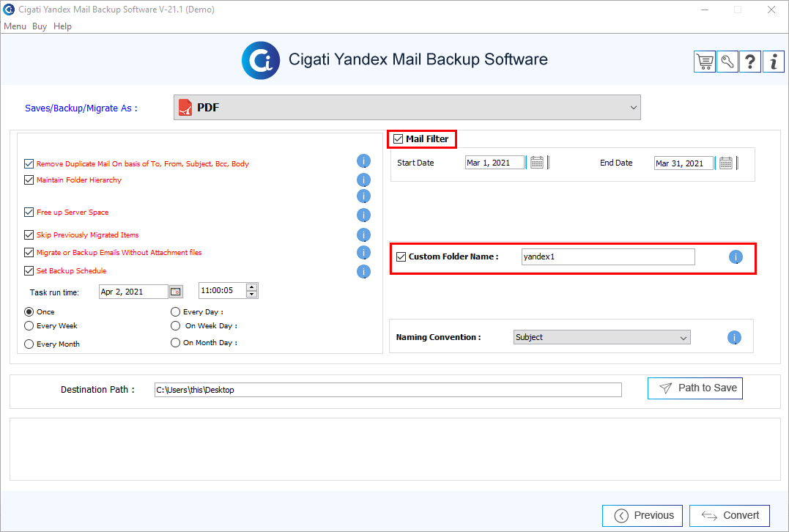789x532 pixels.
Task: Click the Saves/Backup/Migrate As label
Action: (x=81, y=108)
